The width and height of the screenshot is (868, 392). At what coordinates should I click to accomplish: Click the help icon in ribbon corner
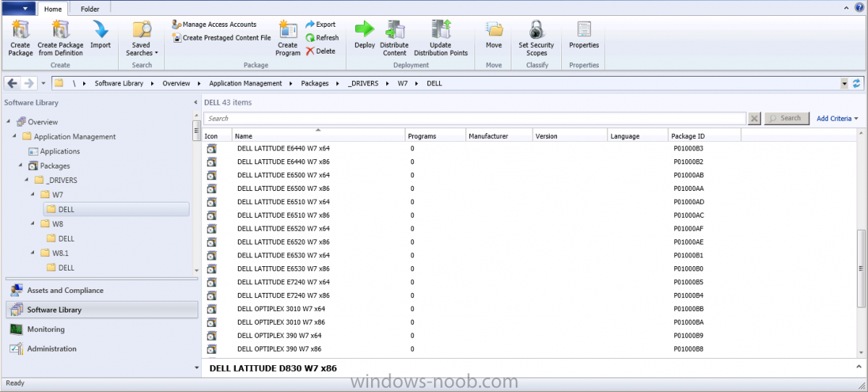pyautogui.click(x=859, y=7)
